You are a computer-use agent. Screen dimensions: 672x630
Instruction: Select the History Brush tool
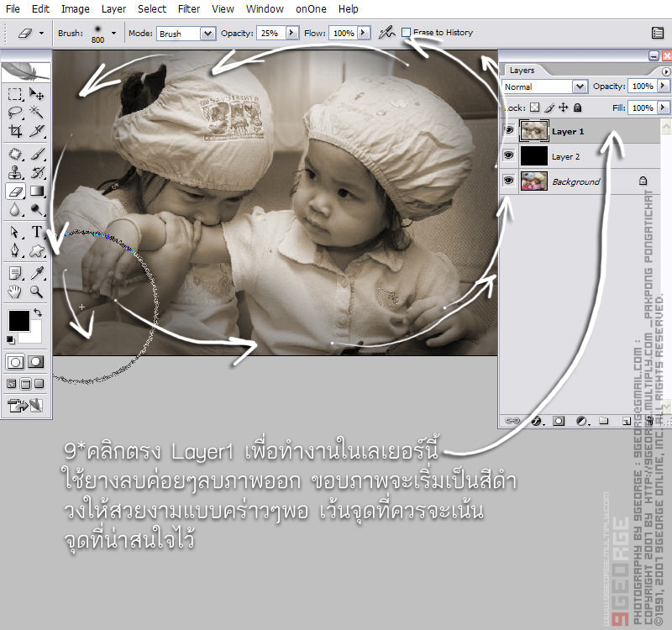(36, 172)
